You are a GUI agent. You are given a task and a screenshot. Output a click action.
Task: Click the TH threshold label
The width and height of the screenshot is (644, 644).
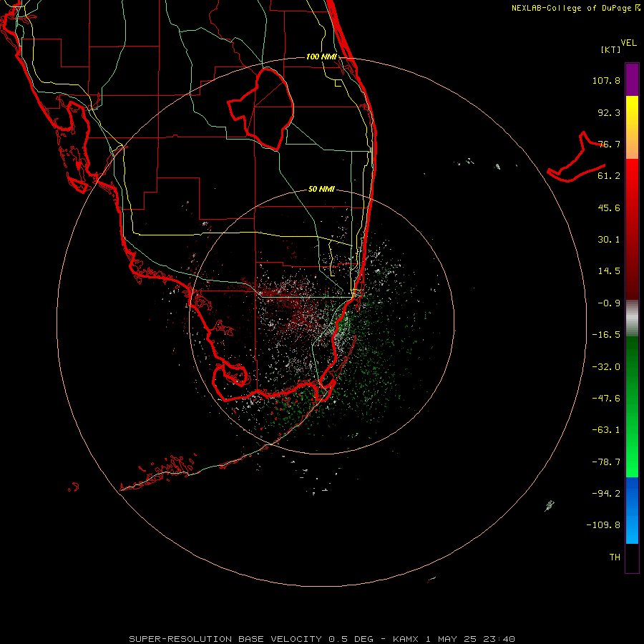[x=615, y=557]
